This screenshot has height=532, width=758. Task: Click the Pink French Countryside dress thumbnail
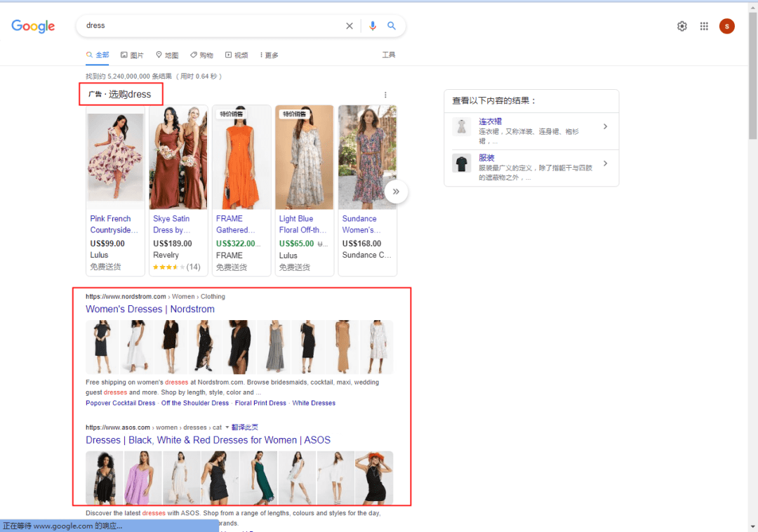coord(115,156)
